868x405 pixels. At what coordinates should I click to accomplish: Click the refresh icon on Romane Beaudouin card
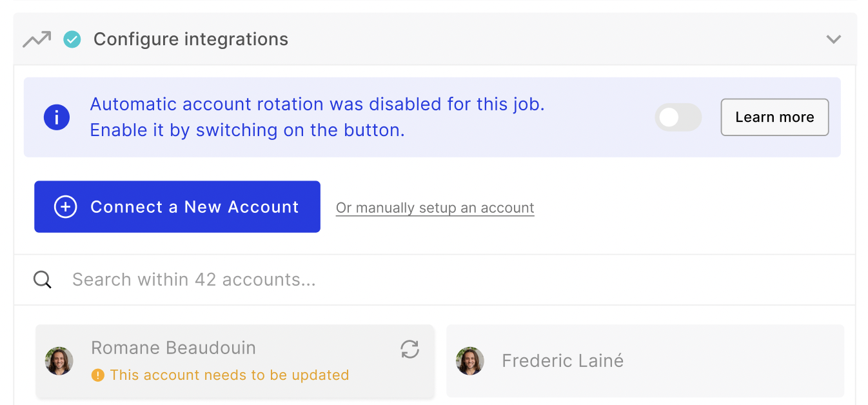[x=410, y=350]
